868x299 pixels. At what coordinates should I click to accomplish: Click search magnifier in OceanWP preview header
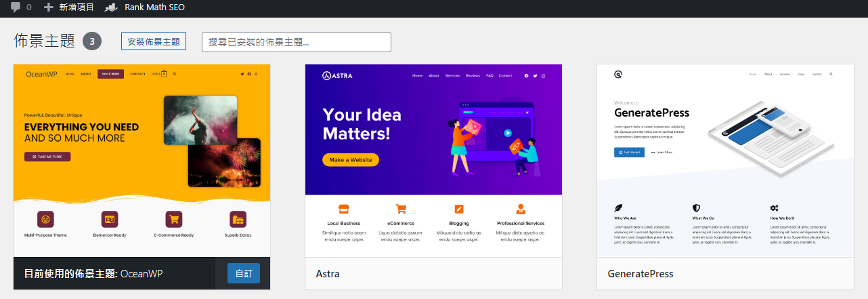click(x=175, y=73)
